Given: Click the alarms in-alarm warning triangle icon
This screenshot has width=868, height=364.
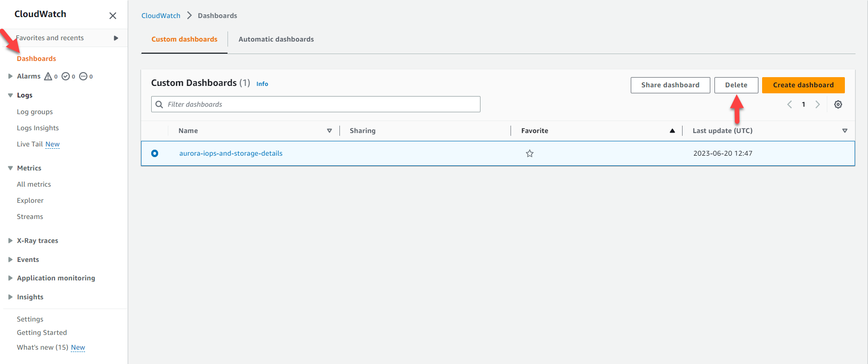Looking at the screenshot, I should tap(48, 76).
